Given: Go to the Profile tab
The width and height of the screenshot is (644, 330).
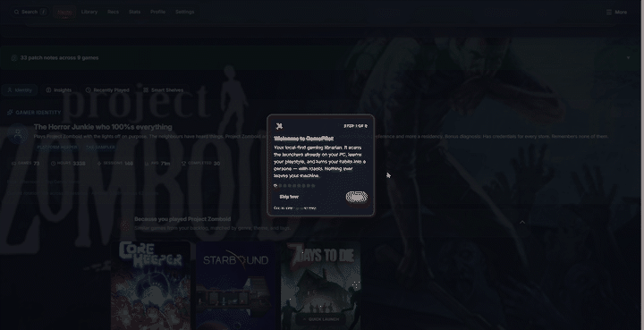Looking at the screenshot, I should 157,12.
